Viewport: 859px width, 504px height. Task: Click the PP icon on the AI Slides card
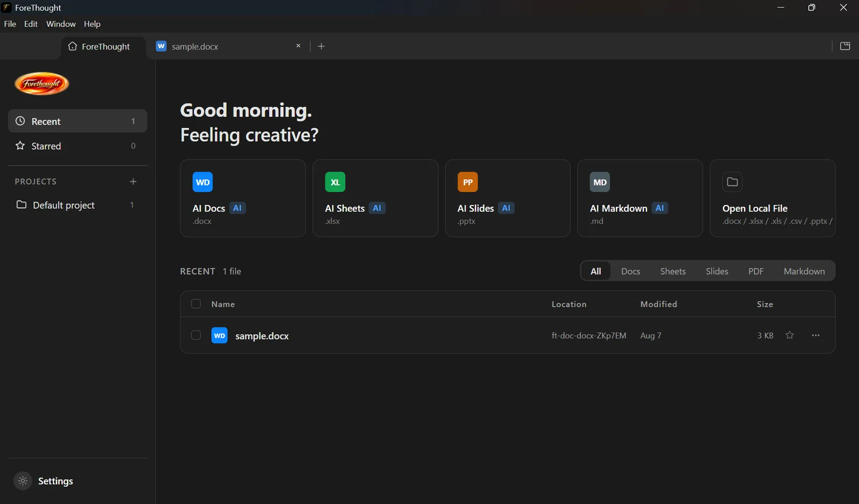tap(468, 182)
